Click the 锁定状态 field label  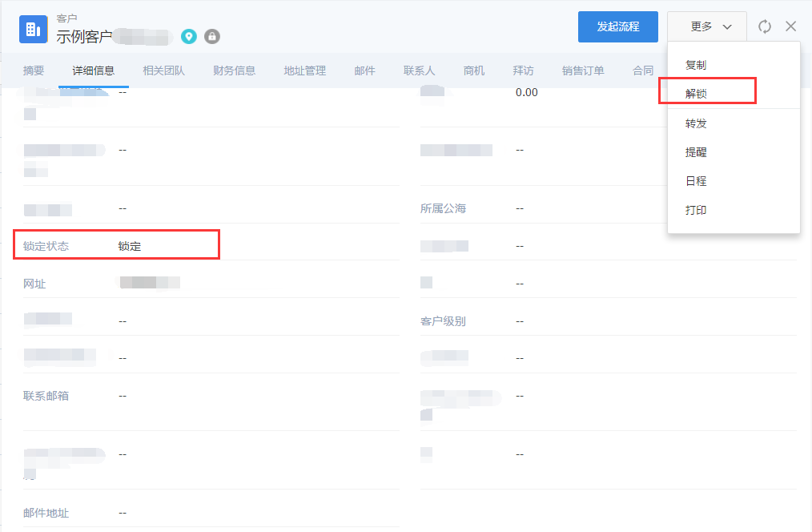pyautogui.click(x=46, y=246)
